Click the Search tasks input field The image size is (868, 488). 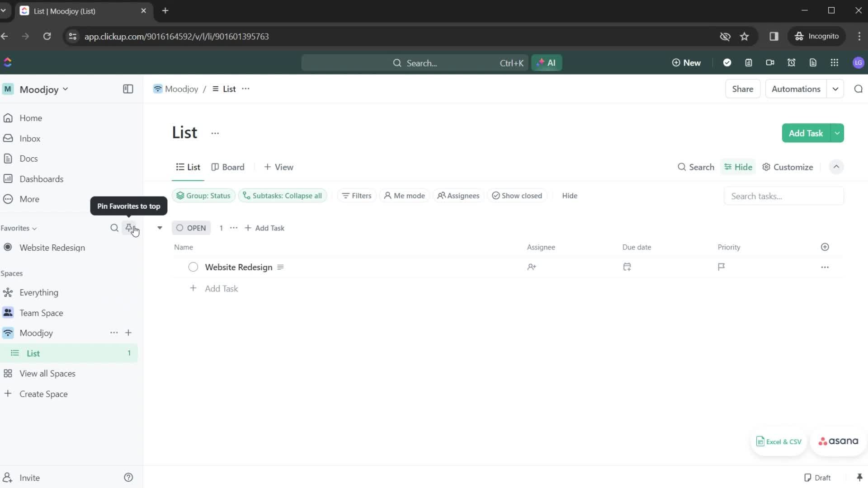(784, 196)
